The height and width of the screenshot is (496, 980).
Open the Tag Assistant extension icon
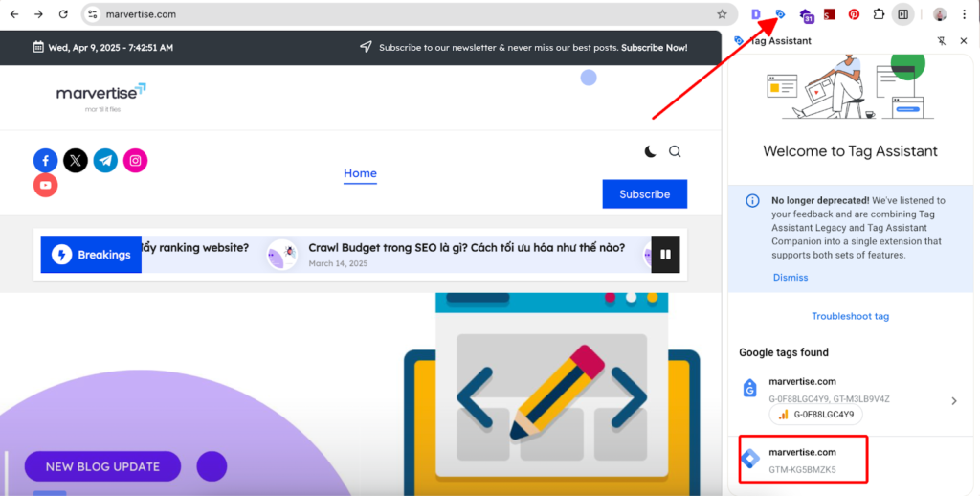[780, 13]
